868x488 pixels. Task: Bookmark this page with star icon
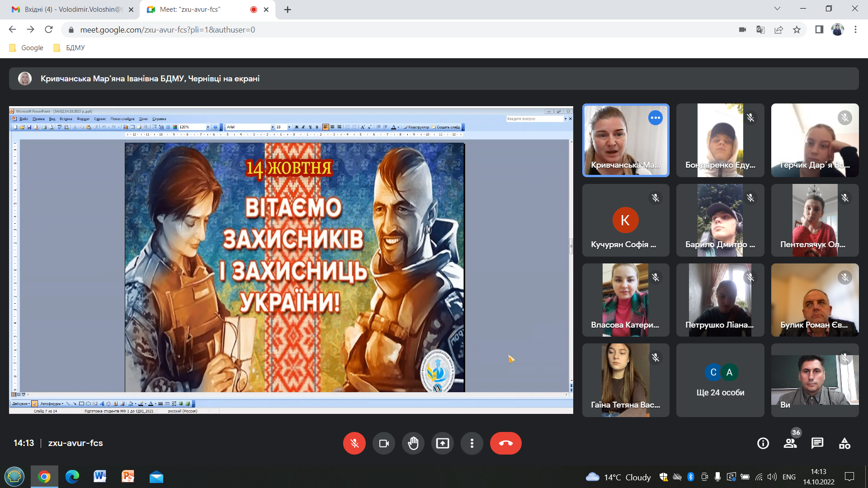click(x=797, y=30)
